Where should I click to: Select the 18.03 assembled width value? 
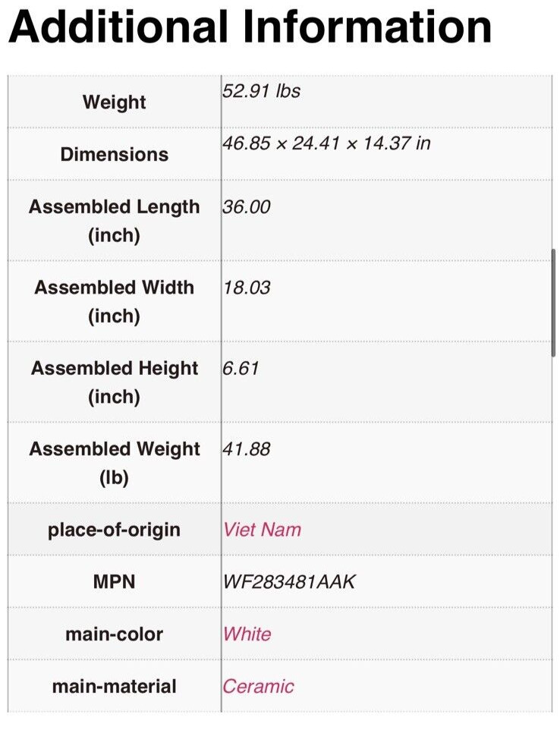(x=247, y=288)
